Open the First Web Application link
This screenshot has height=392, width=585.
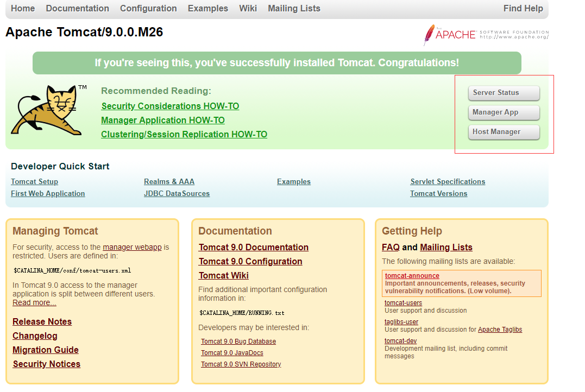[48, 194]
